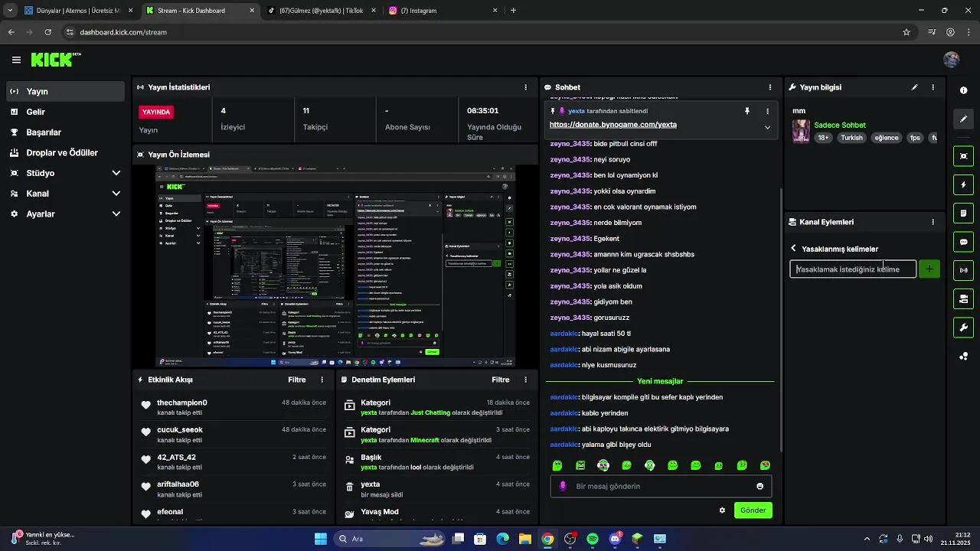Click the chat message input field
Viewport: 980px width, 551px height.
tap(661, 486)
